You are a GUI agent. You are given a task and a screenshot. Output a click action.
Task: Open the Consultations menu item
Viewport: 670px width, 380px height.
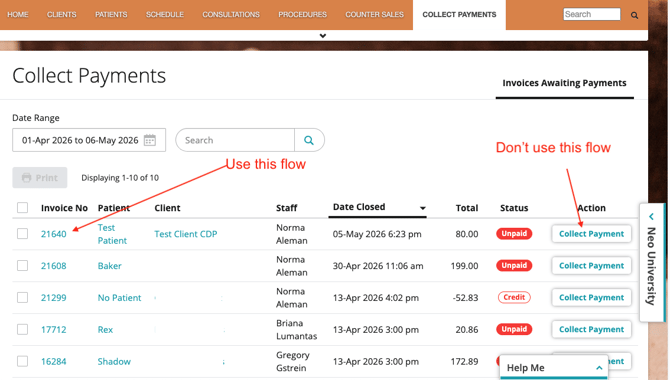pos(231,15)
